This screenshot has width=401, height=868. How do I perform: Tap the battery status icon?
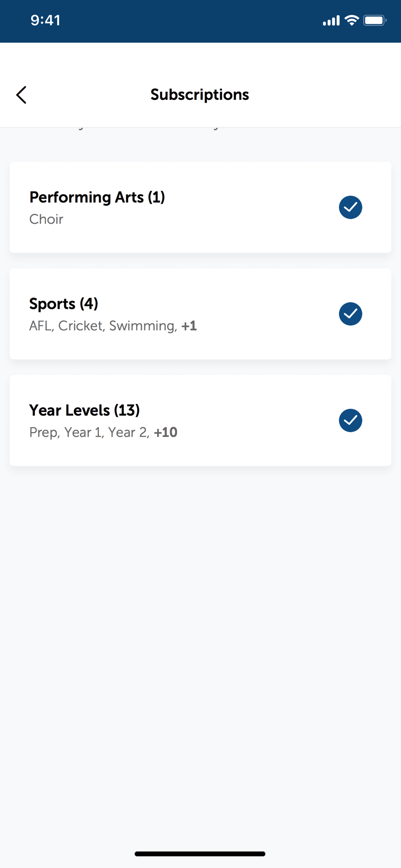(x=375, y=20)
